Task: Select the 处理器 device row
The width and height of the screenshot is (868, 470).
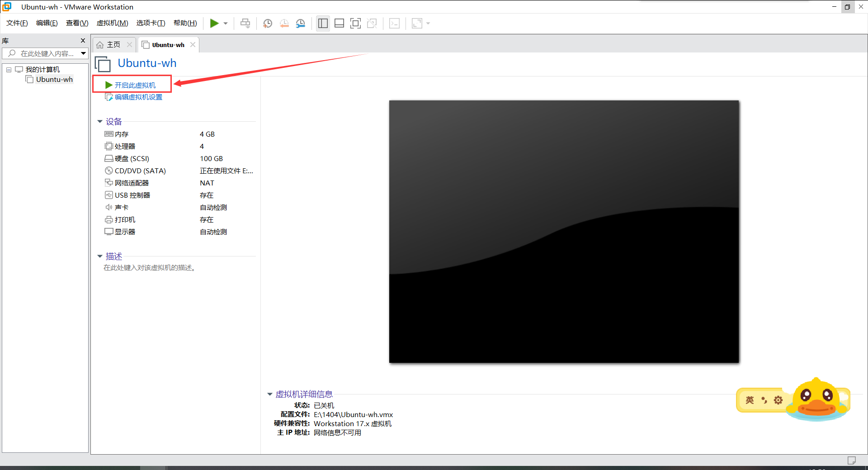Action: point(179,147)
